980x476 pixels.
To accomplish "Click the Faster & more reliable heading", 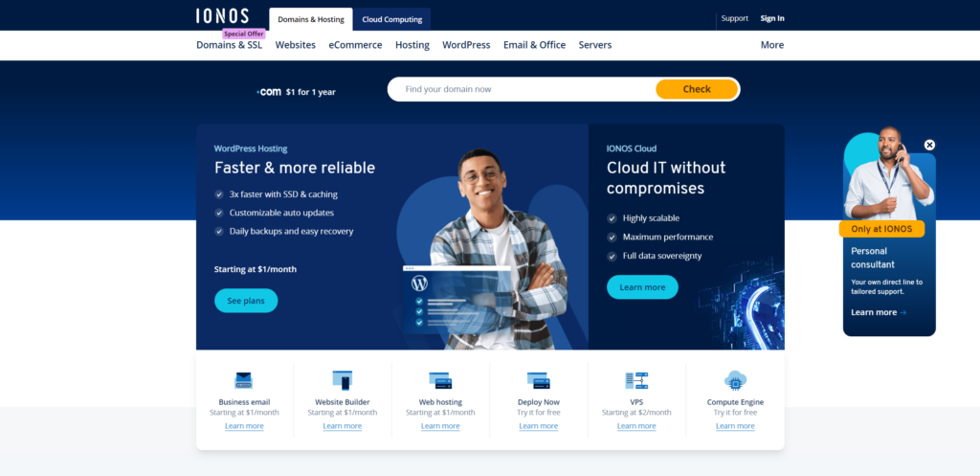I will pyautogui.click(x=295, y=168).
